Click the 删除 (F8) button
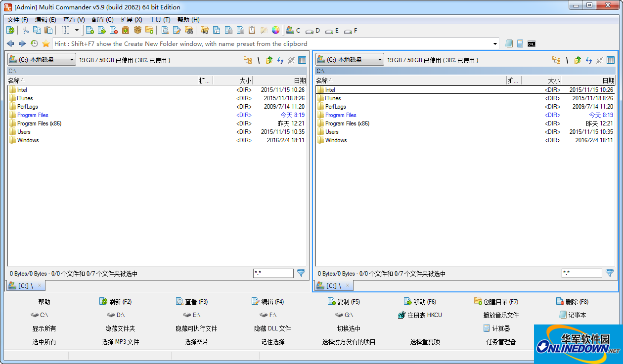The width and height of the screenshot is (623, 364). 572,302
